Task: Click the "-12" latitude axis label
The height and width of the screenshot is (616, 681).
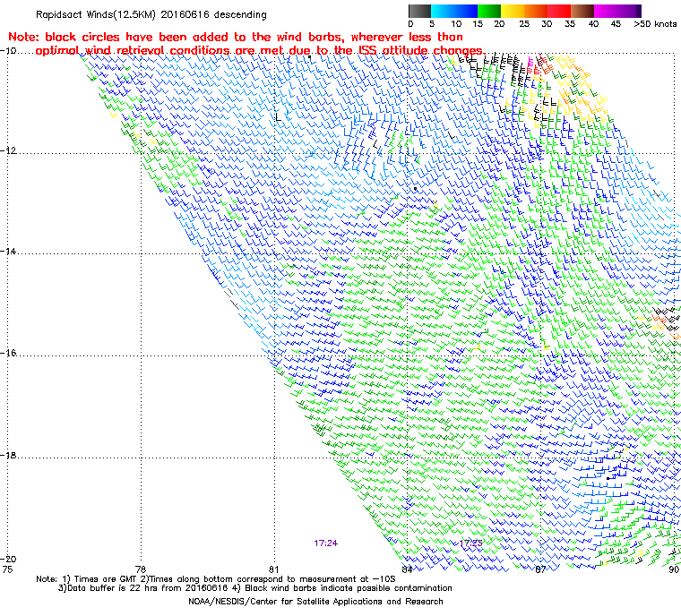Action: (x=8, y=150)
